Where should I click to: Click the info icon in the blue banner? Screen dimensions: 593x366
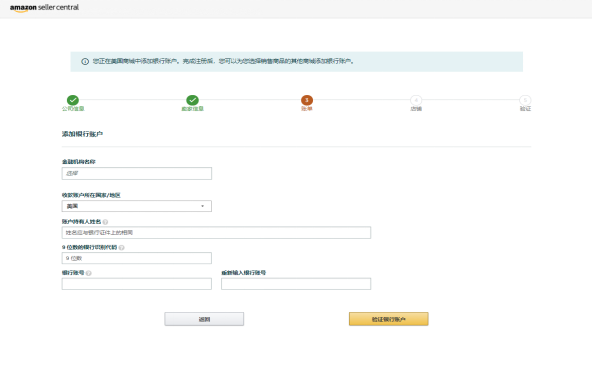pyautogui.click(x=85, y=61)
